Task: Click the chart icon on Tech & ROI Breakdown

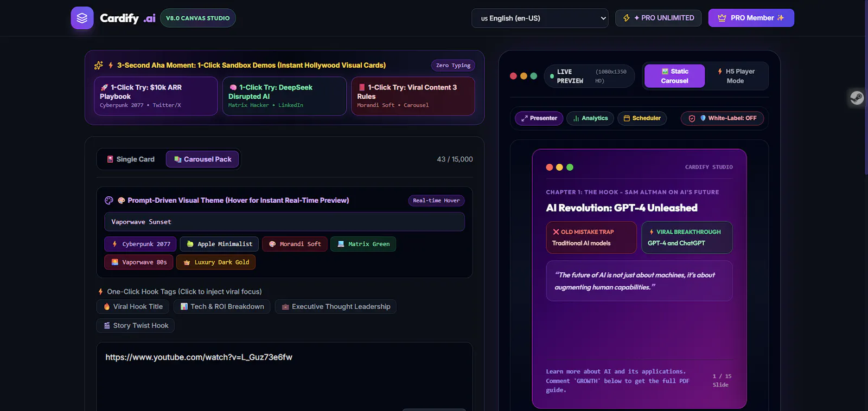Action: pos(184,307)
